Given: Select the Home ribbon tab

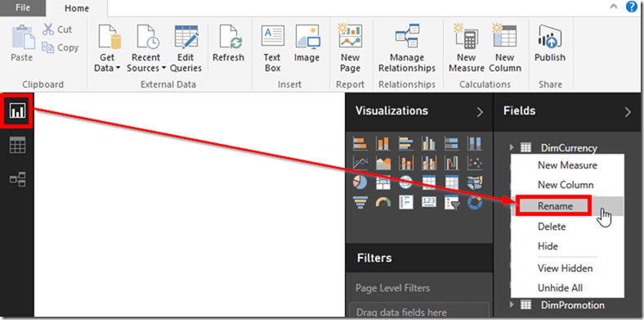Looking at the screenshot, I should pos(77,8).
